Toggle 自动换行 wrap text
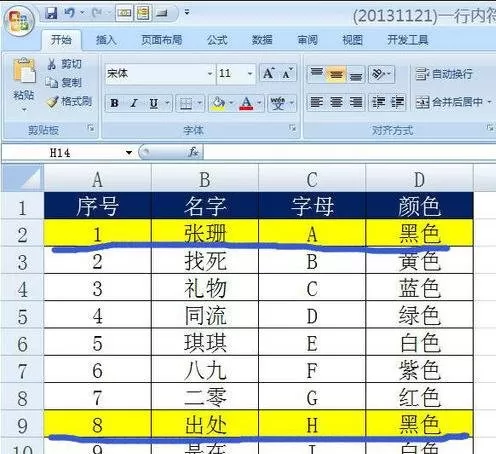Screen dimensions: 496x454 [444, 74]
